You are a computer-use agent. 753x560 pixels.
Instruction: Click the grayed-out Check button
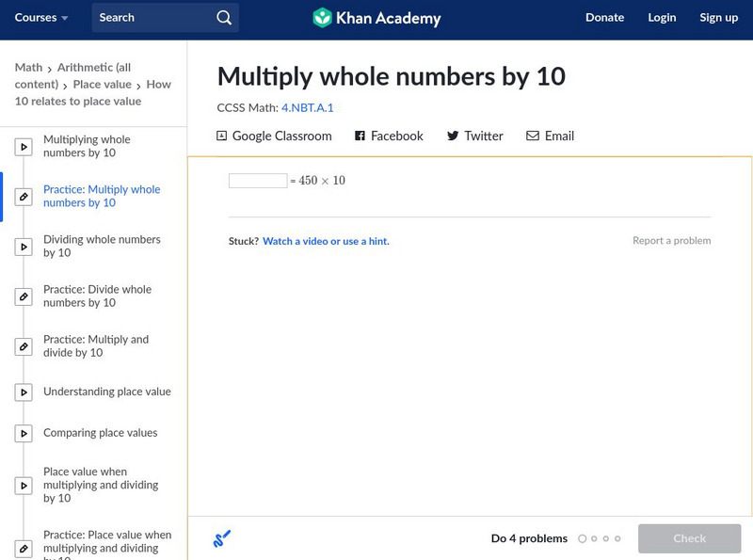pos(689,538)
